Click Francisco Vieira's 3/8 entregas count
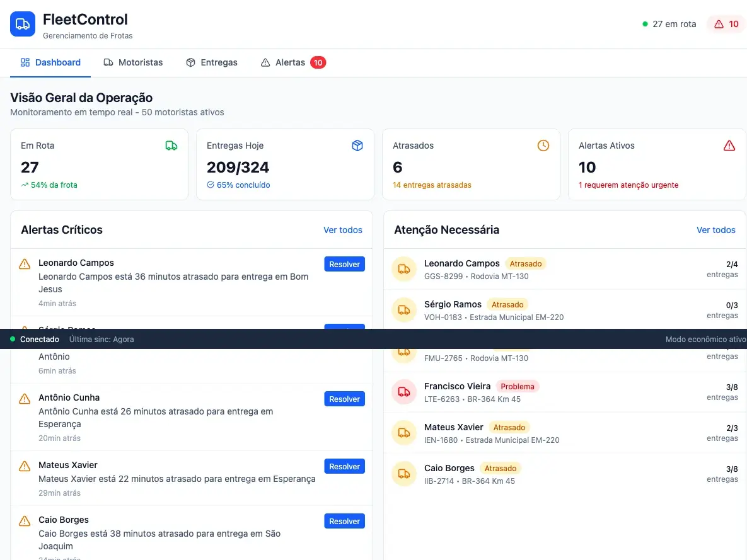Screen dimensions: 747x560 (722, 392)
